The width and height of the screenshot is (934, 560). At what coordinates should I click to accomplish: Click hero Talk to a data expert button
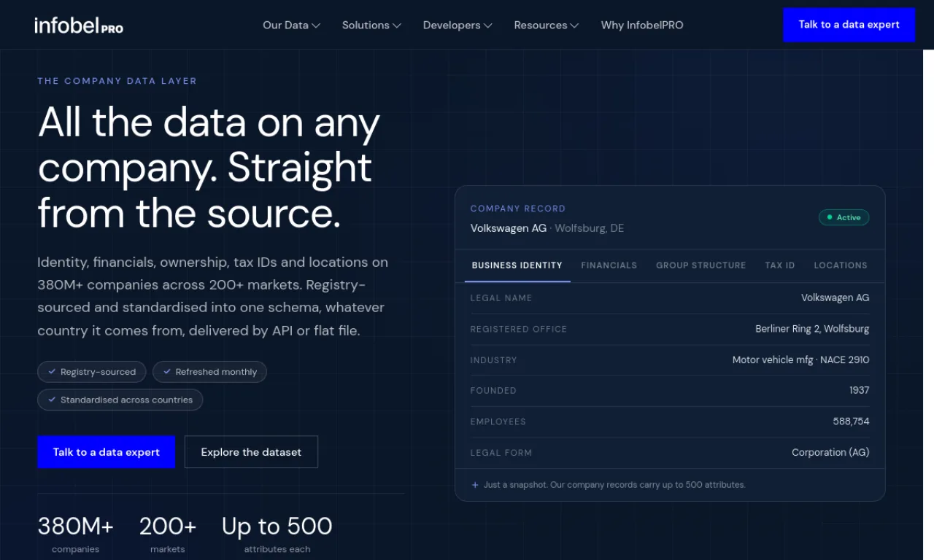107,452
